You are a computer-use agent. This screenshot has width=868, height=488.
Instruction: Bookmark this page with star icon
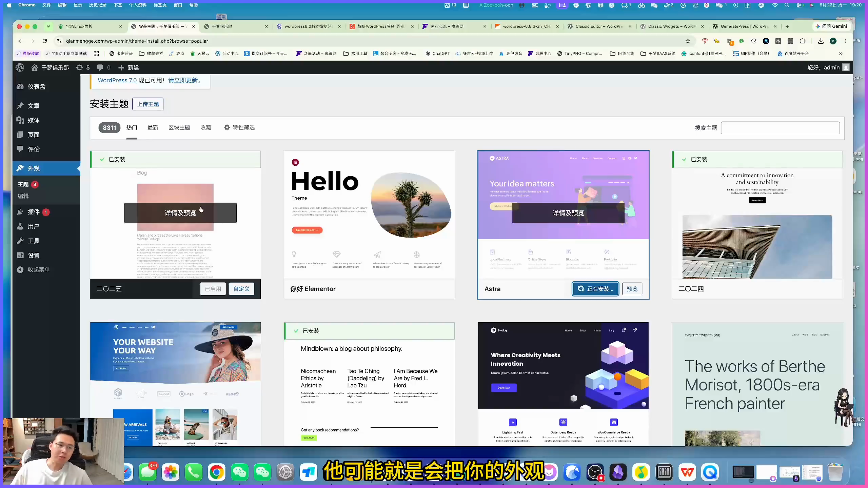[x=688, y=41]
